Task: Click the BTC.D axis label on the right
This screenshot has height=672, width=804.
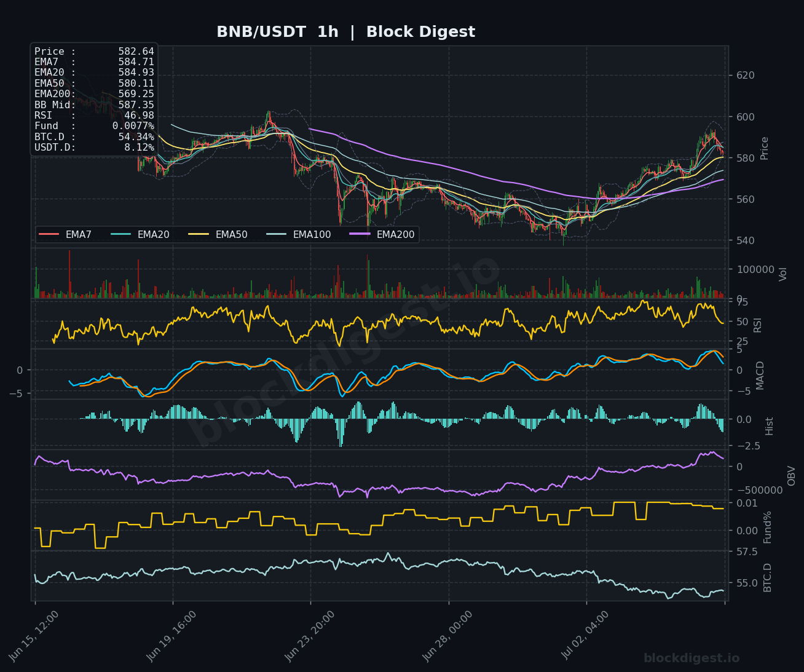Action: click(767, 577)
